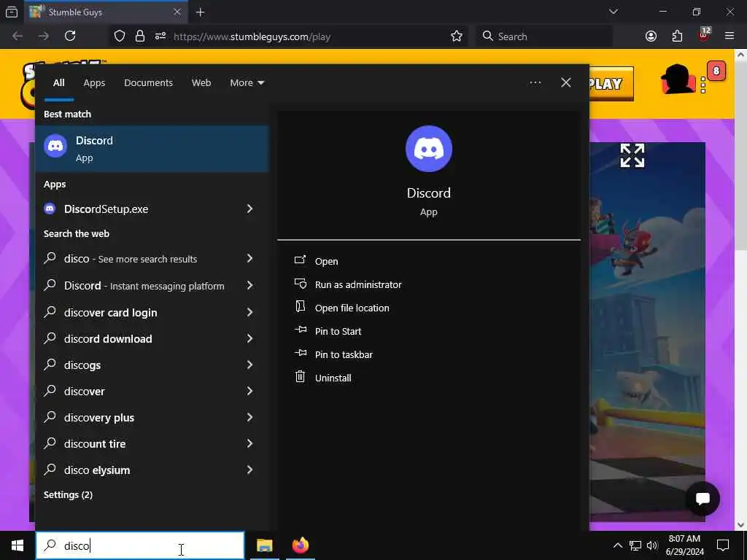Go back in Firefox
This screenshot has height=560, width=747.
18,36
